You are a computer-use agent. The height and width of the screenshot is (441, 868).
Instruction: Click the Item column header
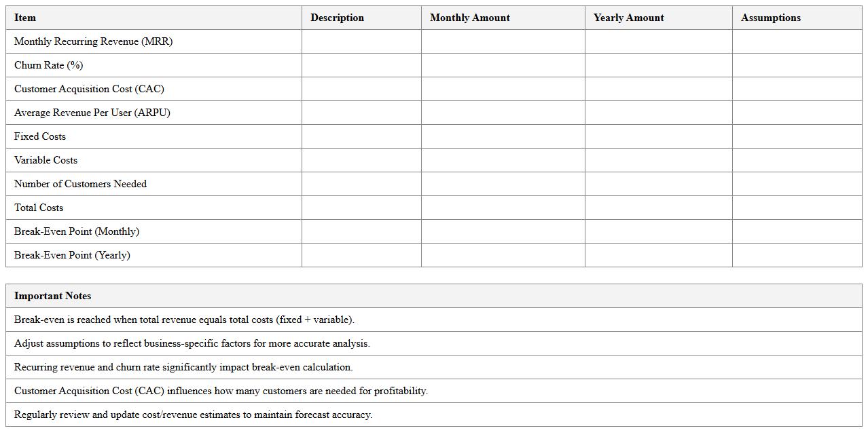[x=25, y=18]
